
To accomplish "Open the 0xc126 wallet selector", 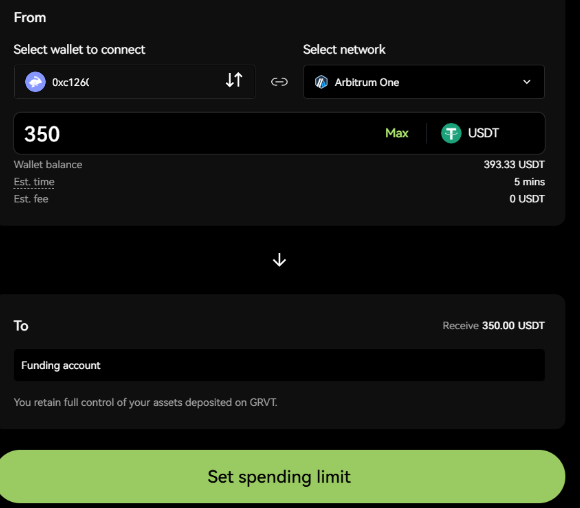I will click(x=135, y=82).
